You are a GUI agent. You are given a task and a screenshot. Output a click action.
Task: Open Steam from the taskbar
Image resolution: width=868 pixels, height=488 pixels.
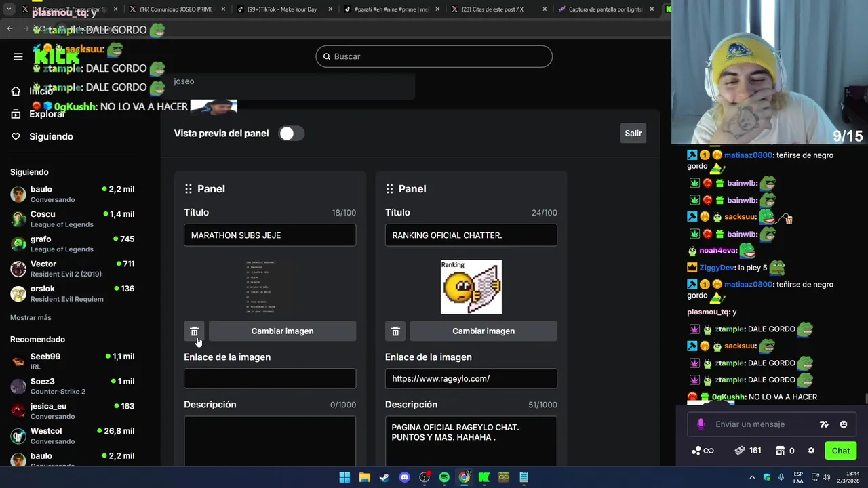click(384, 477)
